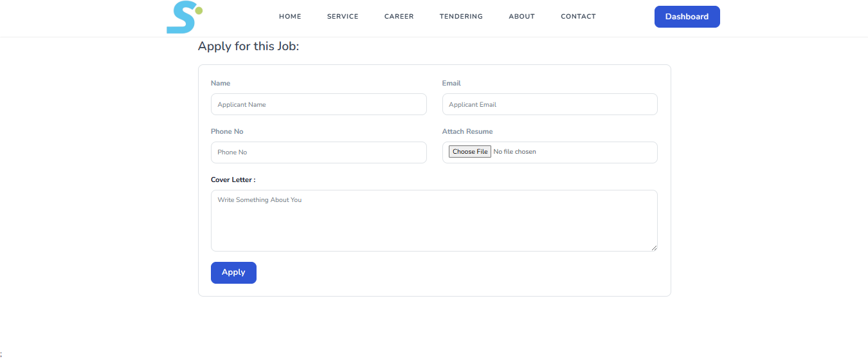Screen dimensions: 868x359
Task: Open the CAREER menu item
Action: [399, 17]
